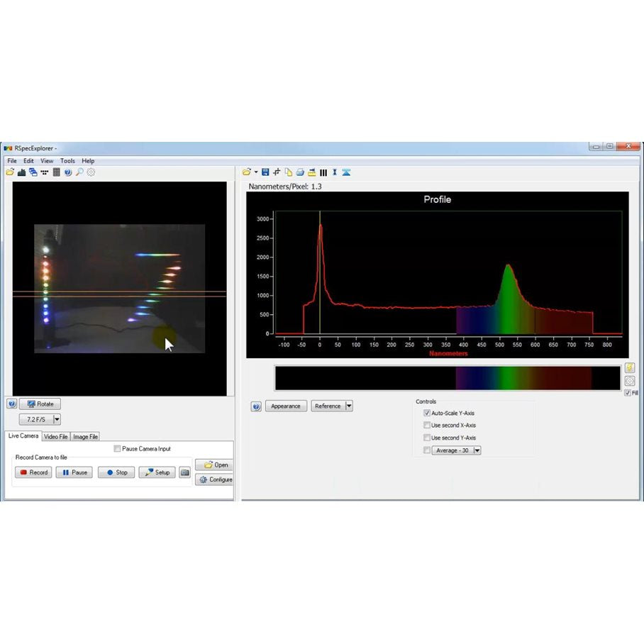This screenshot has width=644, height=644.
Task: Click the blue save disk icon above profile
Action: [x=265, y=172]
